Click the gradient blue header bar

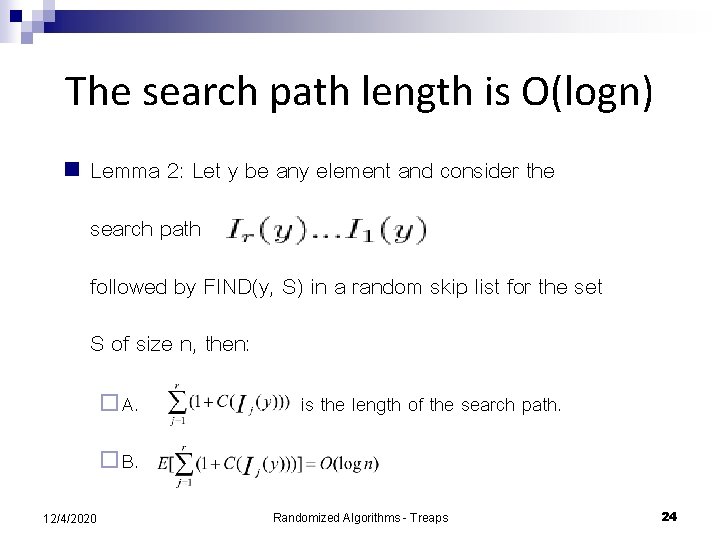(x=367, y=21)
